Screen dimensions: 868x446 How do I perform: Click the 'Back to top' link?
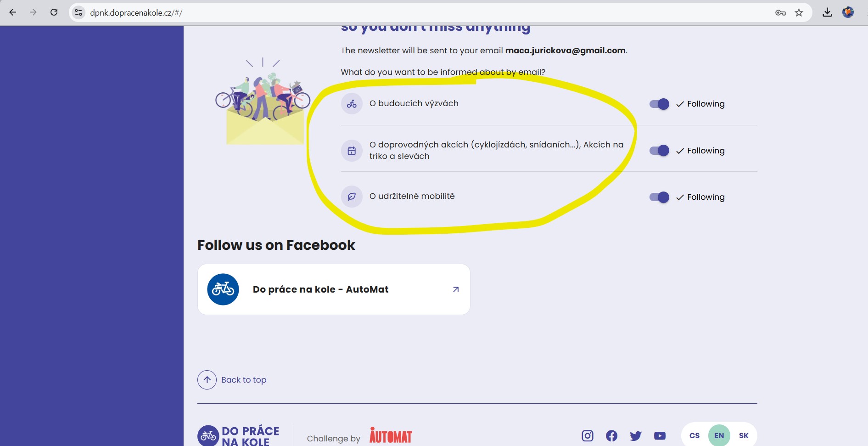244,380
